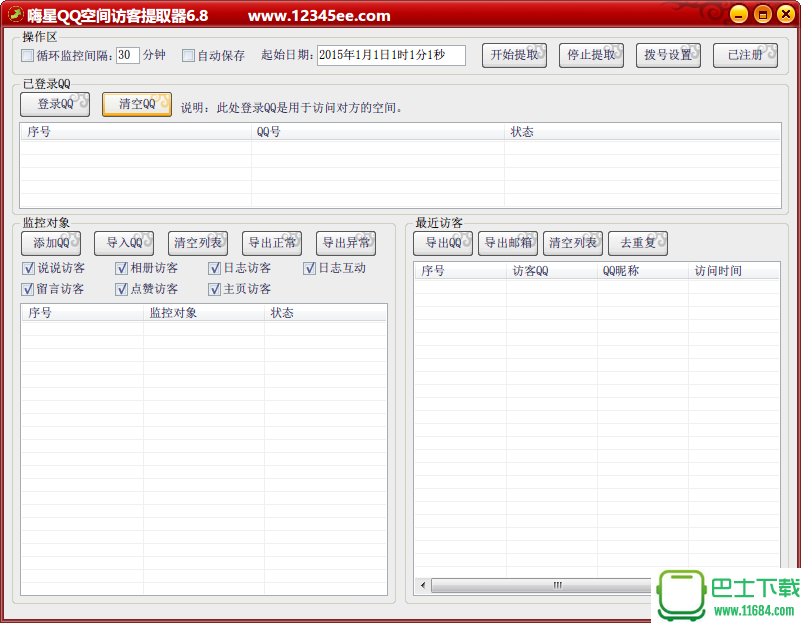The height and width of the screenshot is (623, 801).
Task: Toggle the 点赞访客 checkbox
Action: [122, 289]
